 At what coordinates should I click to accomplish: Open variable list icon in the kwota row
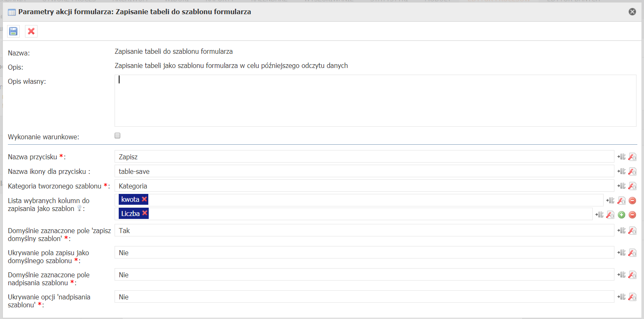(611, 201)
